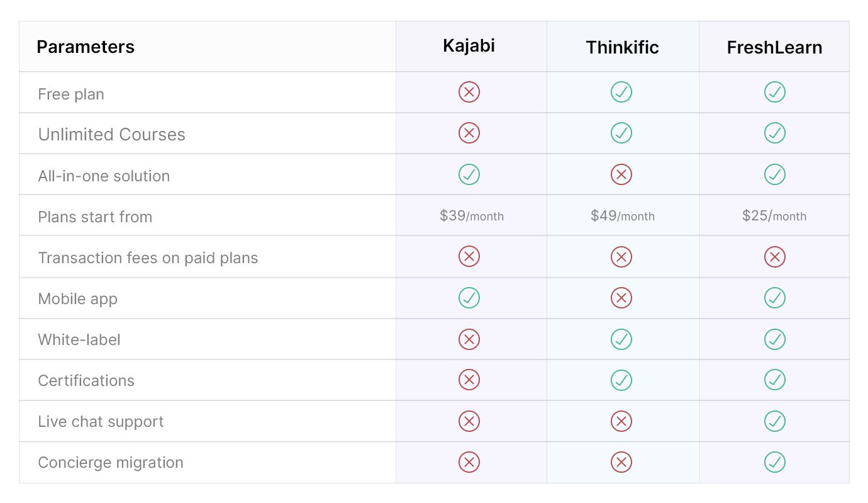Image resolution: width=868 pixels, height=503 pixels.
Task: Click the Unlimited Courses row label
Action: pyautogui.click(x=111, y=135)
